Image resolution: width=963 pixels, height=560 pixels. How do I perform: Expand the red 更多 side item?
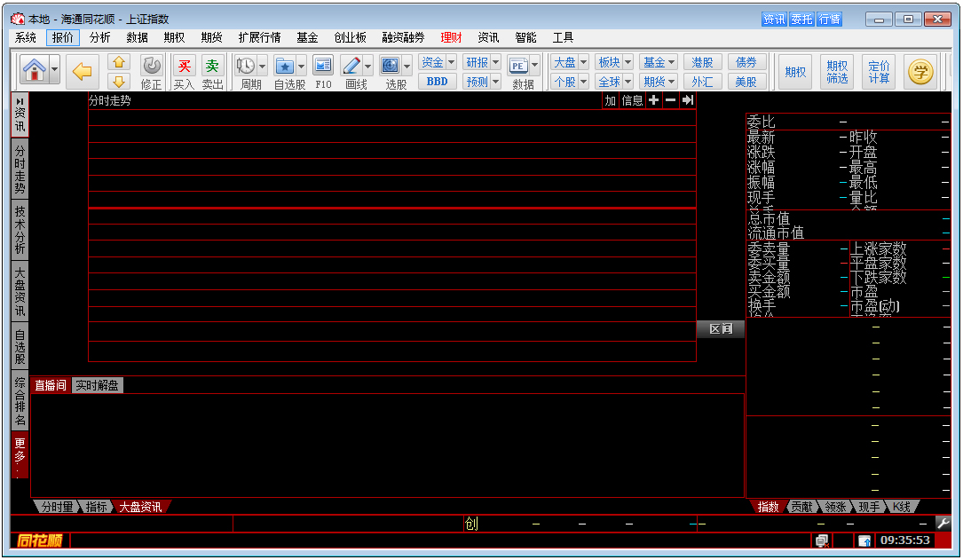[20, 455]
